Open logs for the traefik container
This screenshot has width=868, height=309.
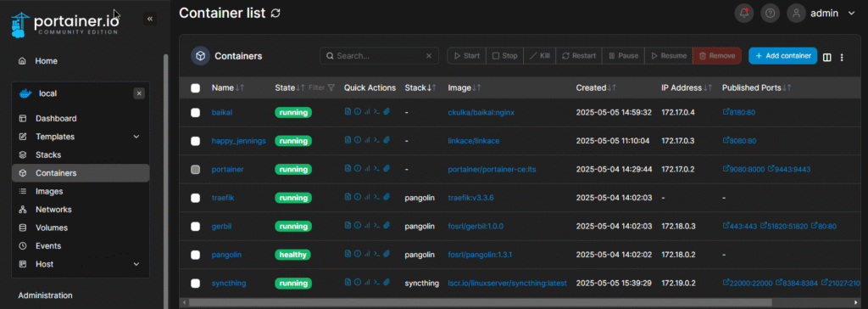(348, 196)
